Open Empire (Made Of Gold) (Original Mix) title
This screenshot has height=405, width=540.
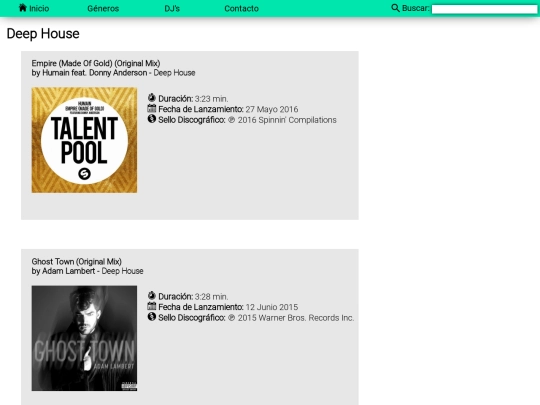coord(96,63)
